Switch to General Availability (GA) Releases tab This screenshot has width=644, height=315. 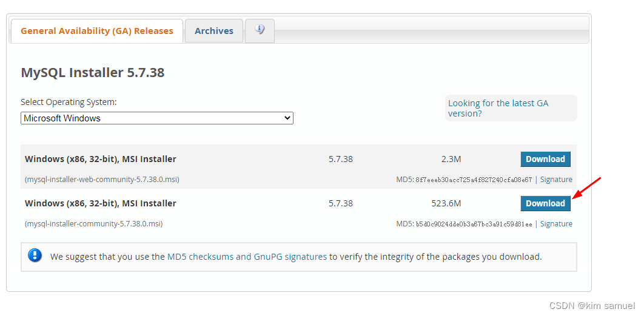(97, 31)
